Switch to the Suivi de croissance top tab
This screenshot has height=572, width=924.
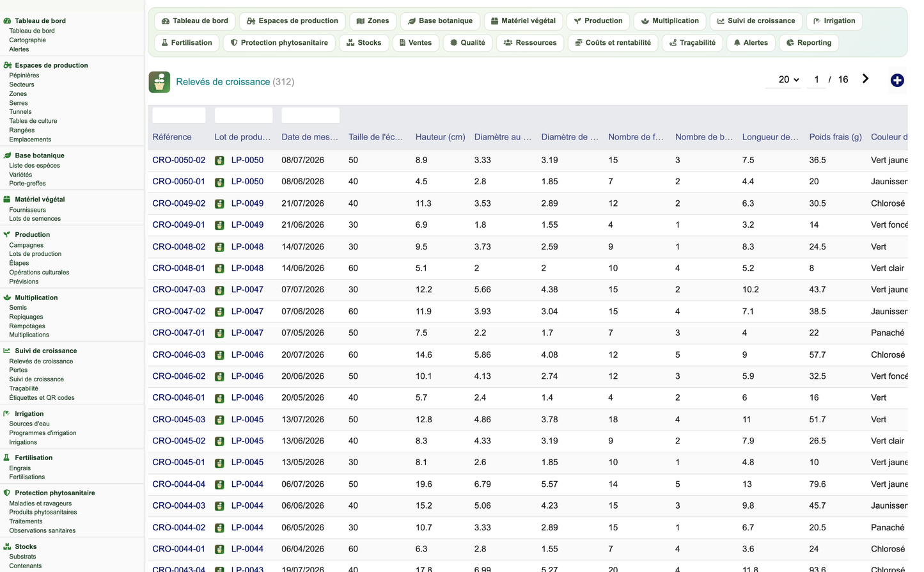tap(756, 21)
